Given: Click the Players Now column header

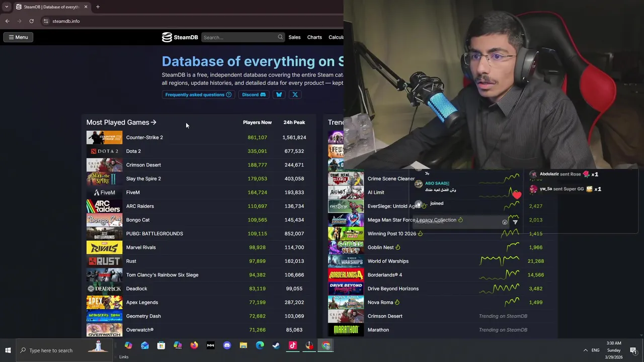Looking at the screenshot, I should pos(257,122).
